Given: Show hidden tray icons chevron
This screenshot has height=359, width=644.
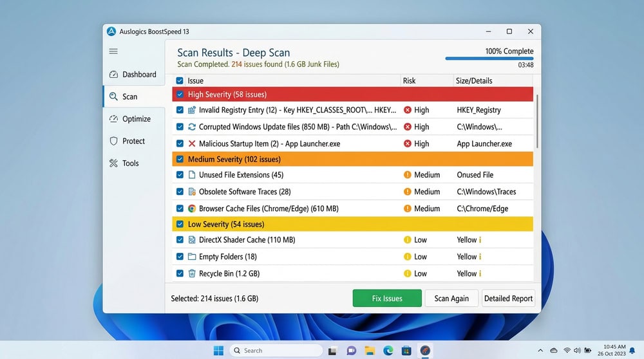Looking at the screenshot, I should [x=540, y=351].
